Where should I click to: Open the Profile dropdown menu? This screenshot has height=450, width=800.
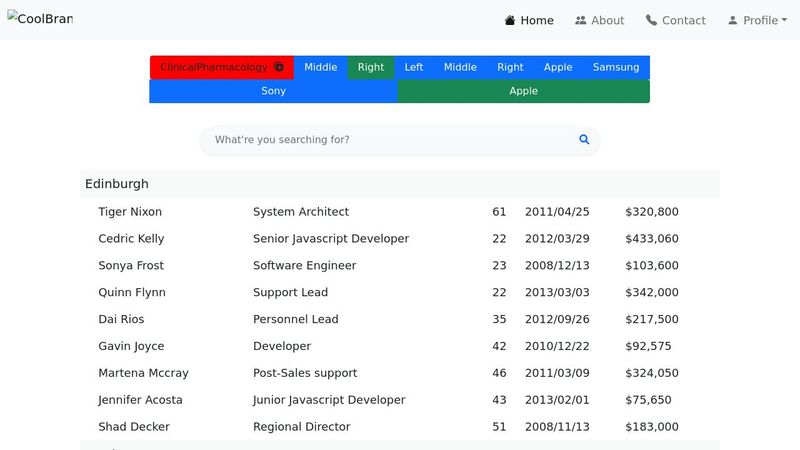(757, 20)
